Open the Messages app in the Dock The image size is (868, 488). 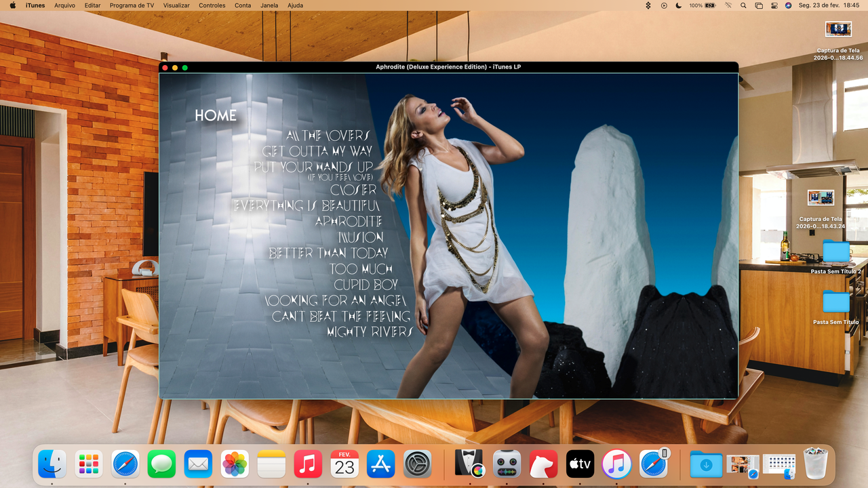tap(161, 464)
